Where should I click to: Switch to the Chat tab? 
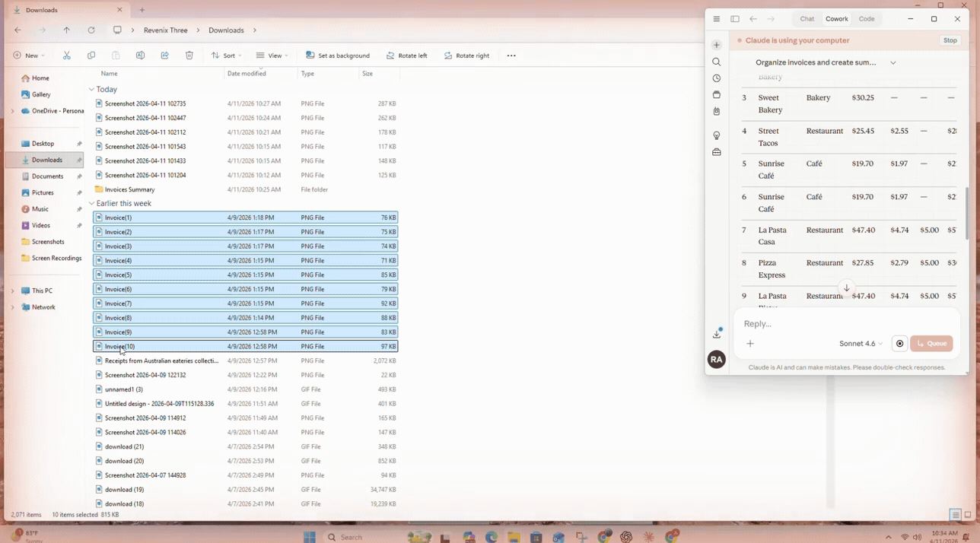[x=807, y=19]
